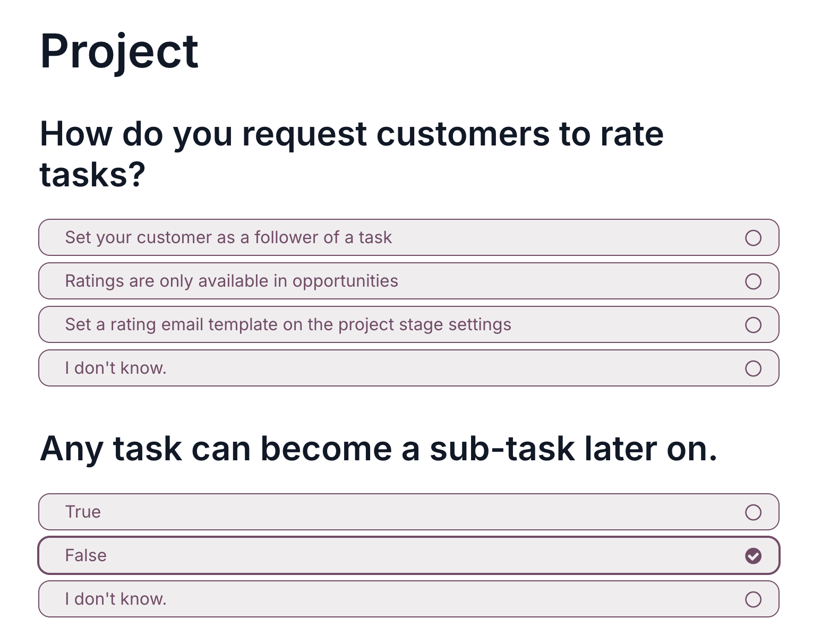Viewport: 813px width, 644px height.
Task: Pick the 'Ratings are only available in opportunities' answer text
Action: tap(232, 281)
